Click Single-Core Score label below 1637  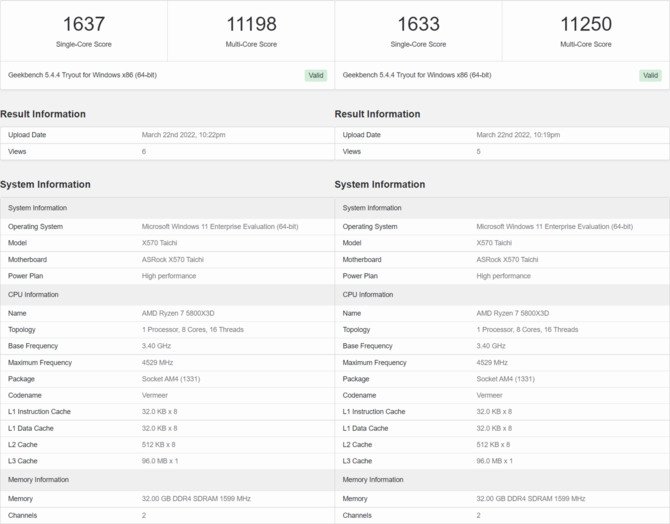tap(84, 44)
